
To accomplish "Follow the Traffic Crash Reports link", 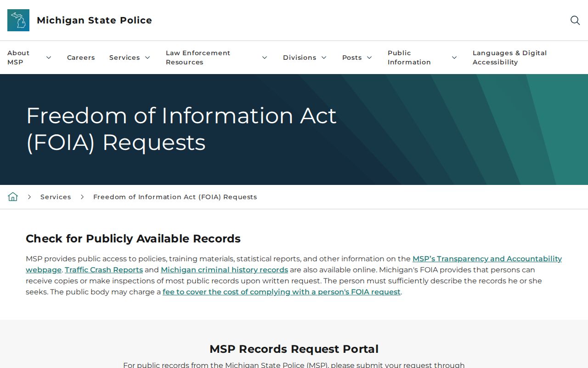I will tap(104, 270).
